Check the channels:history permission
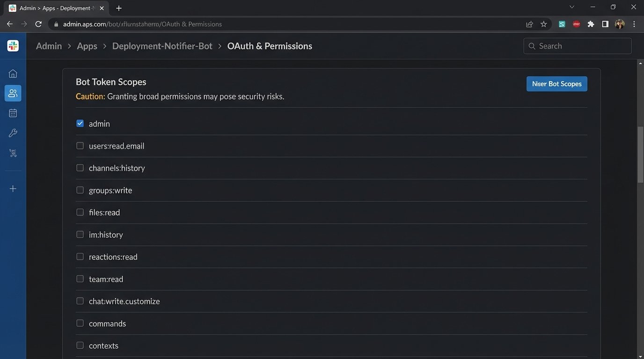 click(x=80, y=167)
